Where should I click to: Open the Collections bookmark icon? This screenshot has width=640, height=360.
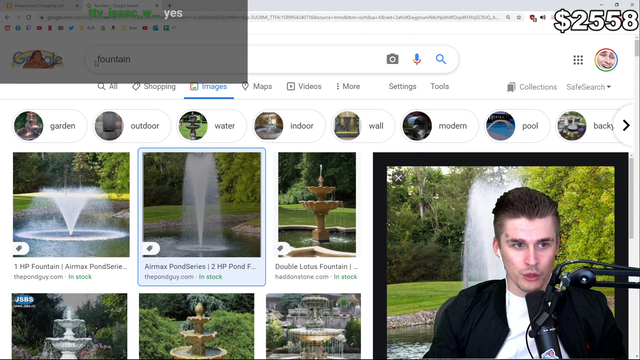click(511, 87)
